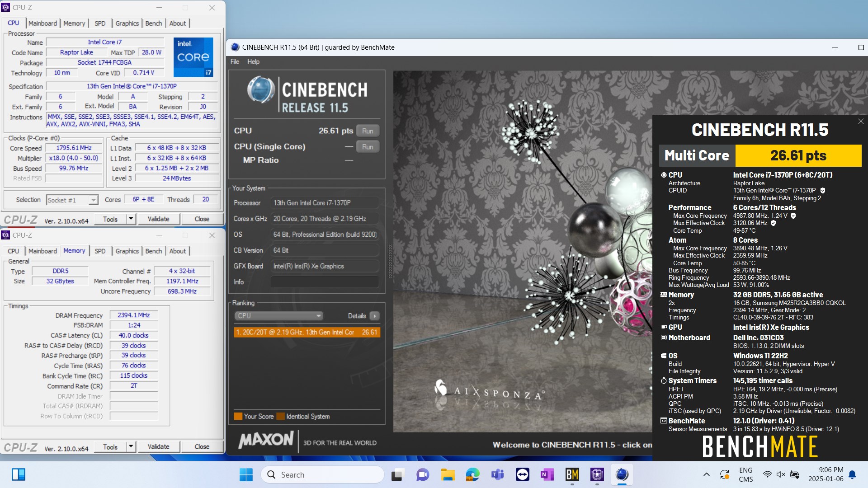Open the notifications bell icon
The image size is (868, 488).
click(852, 474)
